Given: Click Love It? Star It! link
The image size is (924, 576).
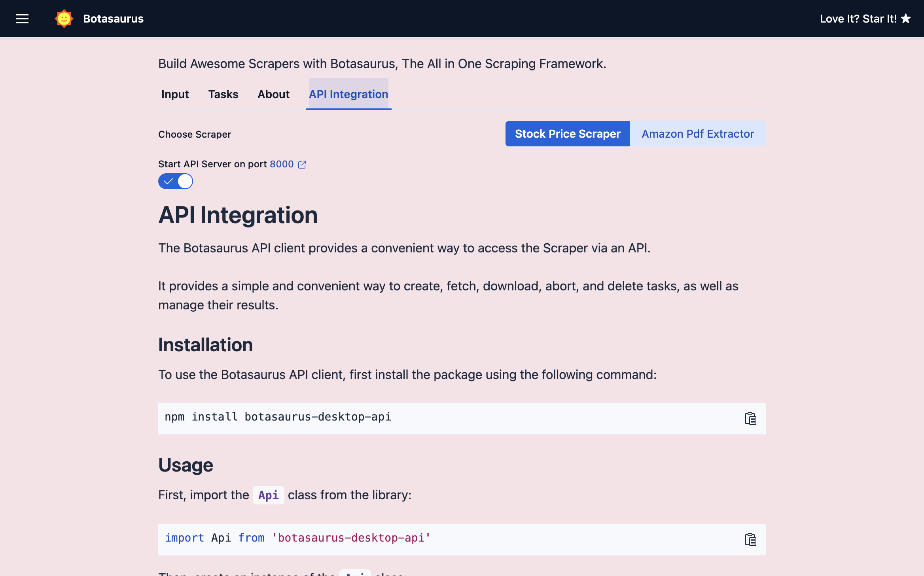Looking at the screenshot, I should click(x=858, y=19).
